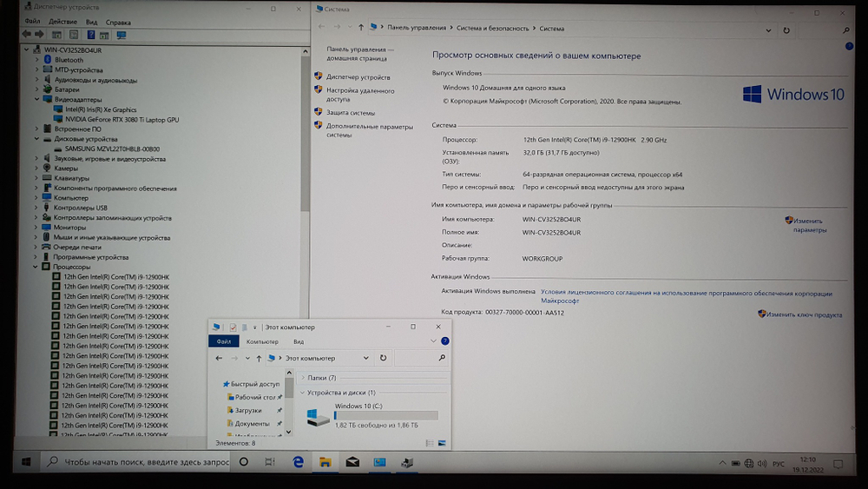Click the scan for hardware changes monitor icon
Image resolution: width=868 pixels, height=489 pixels.
tap(122, 35)
